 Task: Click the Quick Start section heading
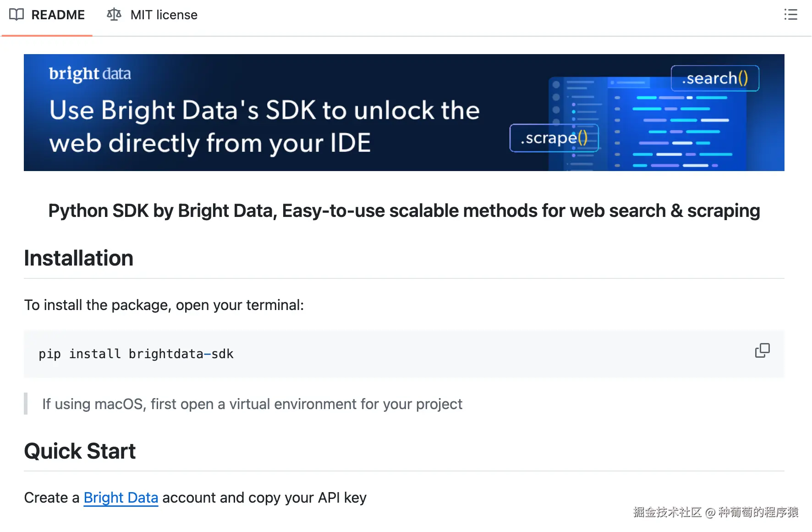point(80,451)
